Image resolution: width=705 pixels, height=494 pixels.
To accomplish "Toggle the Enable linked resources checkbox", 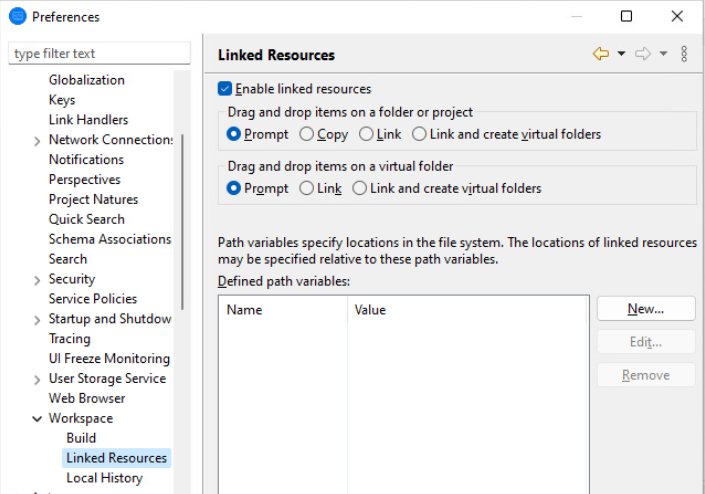I will [x=225, y=89].
